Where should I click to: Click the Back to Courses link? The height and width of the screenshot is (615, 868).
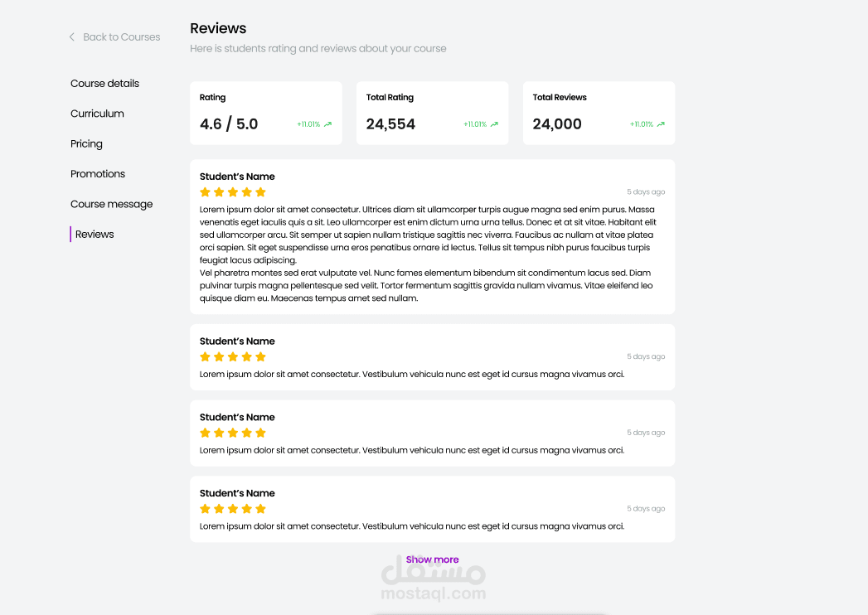tap(121, 37)
